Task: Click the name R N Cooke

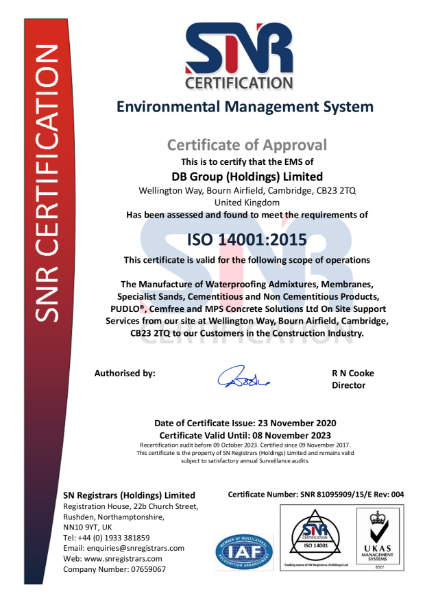Action: tap(353, 373)
